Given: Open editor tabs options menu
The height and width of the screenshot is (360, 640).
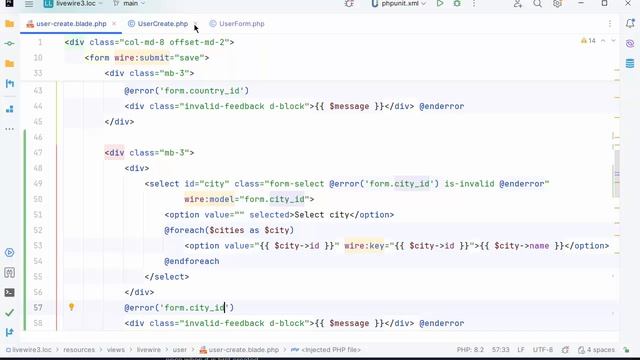Looking at the screenshot, I should point(610,24).
